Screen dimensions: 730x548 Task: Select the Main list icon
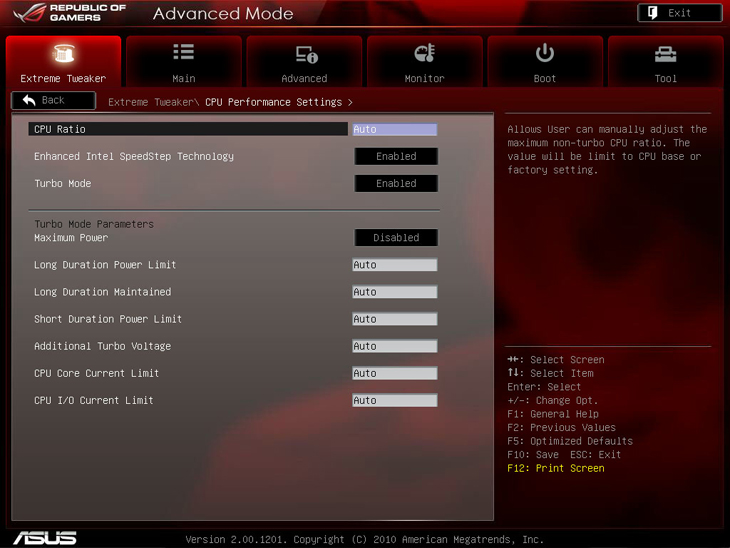pyautogui.click(x=183, y=53)
